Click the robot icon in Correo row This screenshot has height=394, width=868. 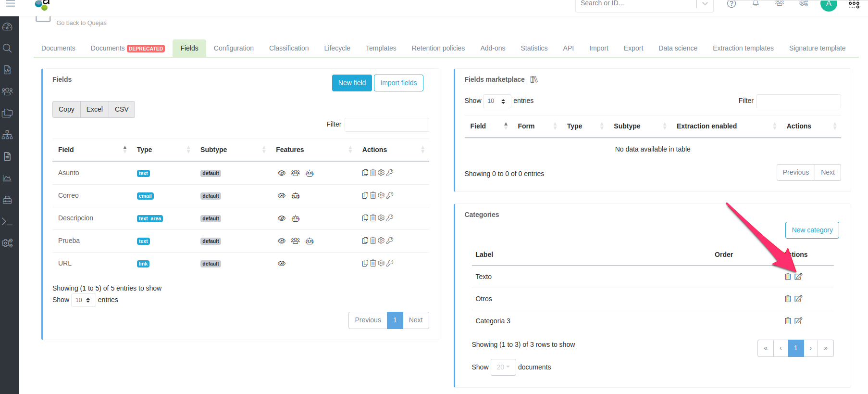[x=296, y=196]
